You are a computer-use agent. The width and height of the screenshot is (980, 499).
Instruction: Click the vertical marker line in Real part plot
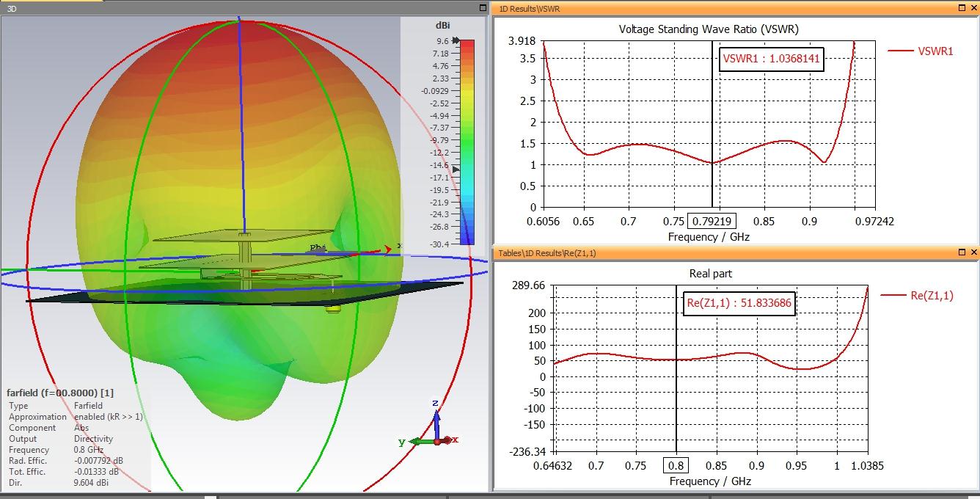click(676, 368)
